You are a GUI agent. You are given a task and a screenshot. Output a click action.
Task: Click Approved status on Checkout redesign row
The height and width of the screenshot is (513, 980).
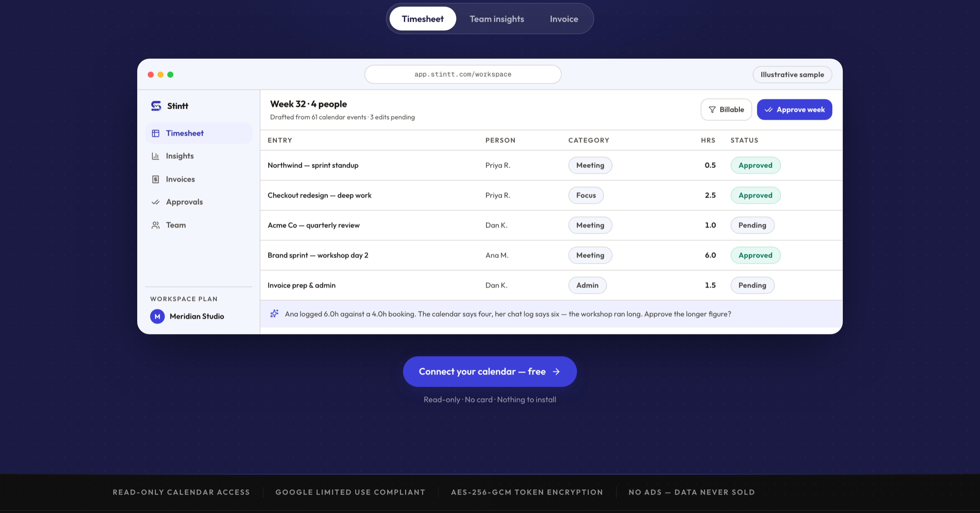click(755, 195)
